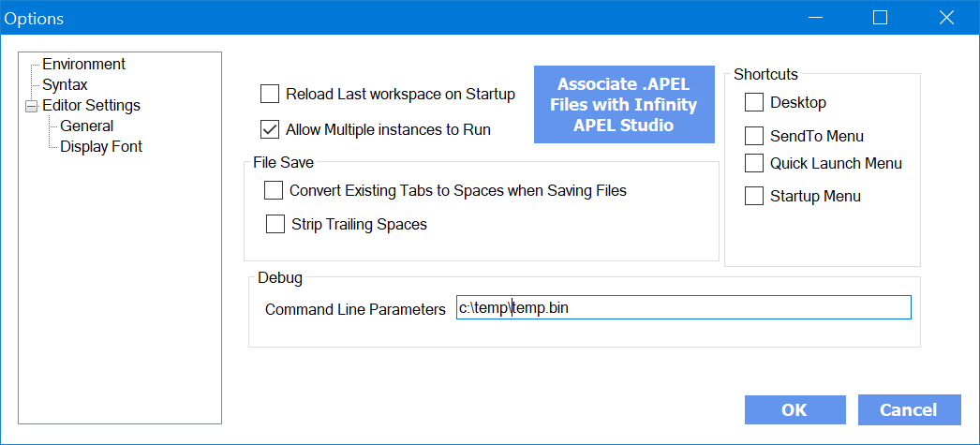Close the Options dialog window
980x445 pixels.
[x=946, y=18]
